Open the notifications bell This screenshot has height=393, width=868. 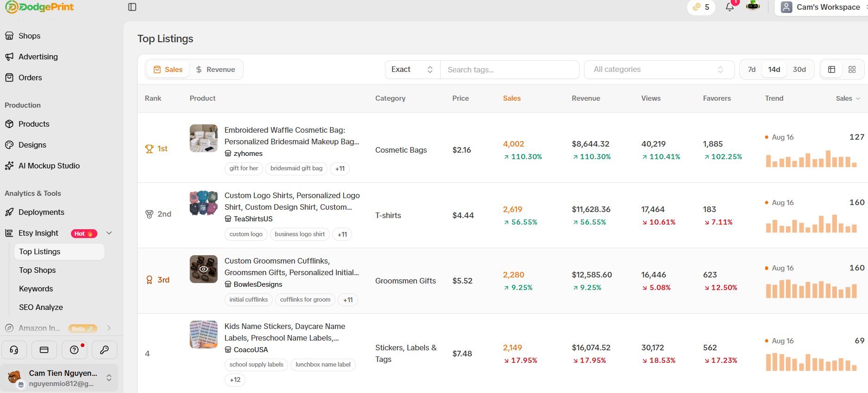pos(730,7)
